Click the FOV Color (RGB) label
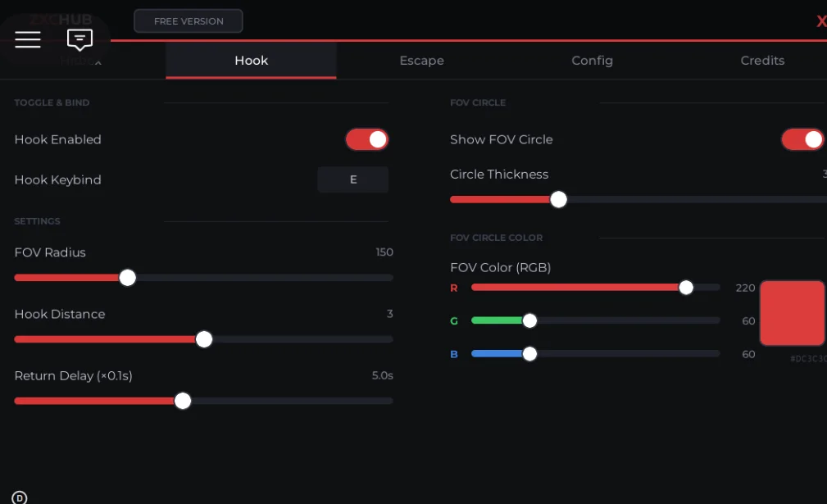The width and height of the screenshot is (827, 504). click(501, 268)
